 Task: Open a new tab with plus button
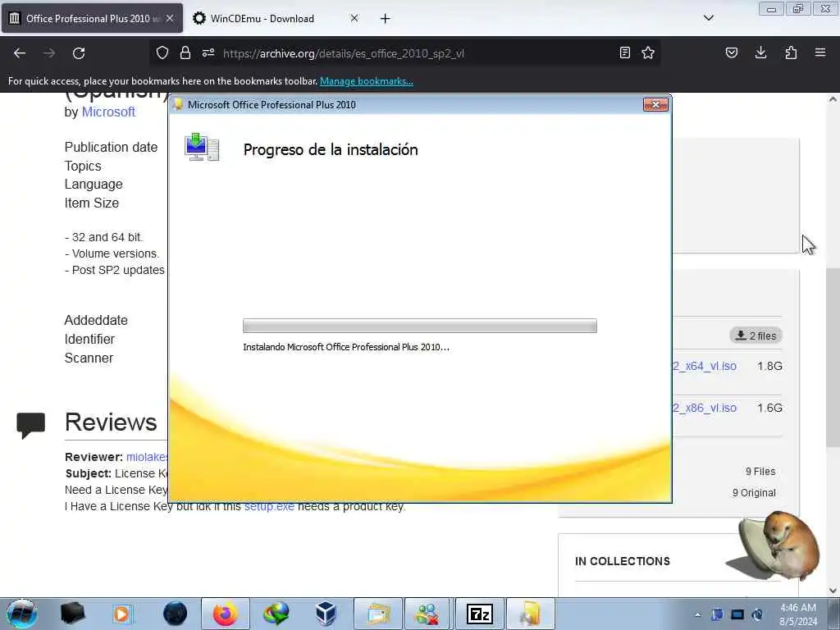click(386, 19)
